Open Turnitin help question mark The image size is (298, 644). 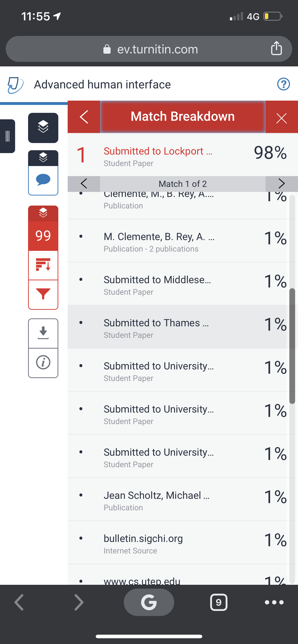click(x=283, y=84)
